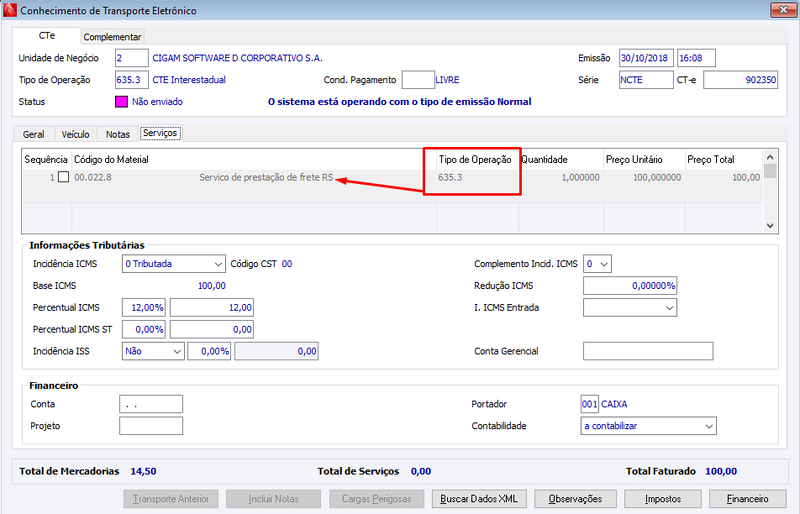Click the Percentual ICMS value field 12,00
Image resolution: width=800 pixels, height=514 pixels.
[x=212, y=308]
